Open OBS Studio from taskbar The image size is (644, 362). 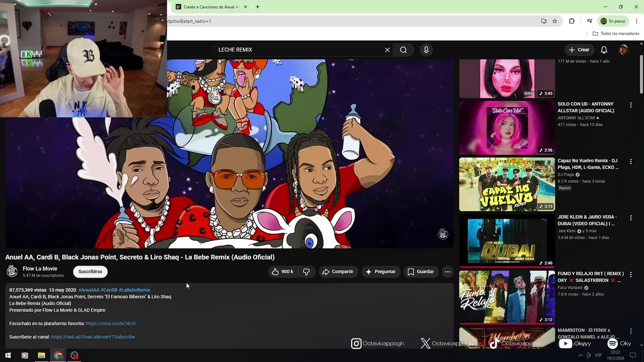[x=74, y=355]
